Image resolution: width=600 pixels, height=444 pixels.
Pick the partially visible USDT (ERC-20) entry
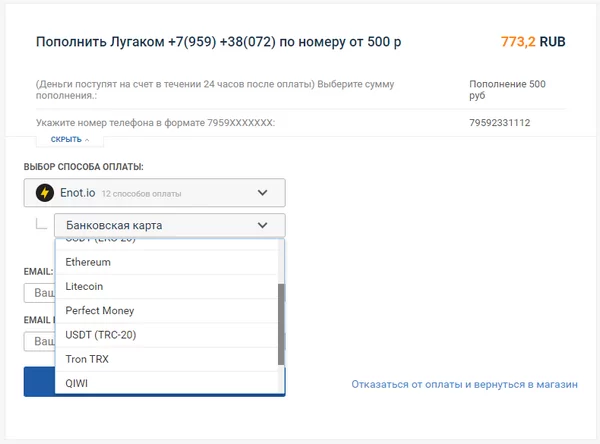[100, 242]
